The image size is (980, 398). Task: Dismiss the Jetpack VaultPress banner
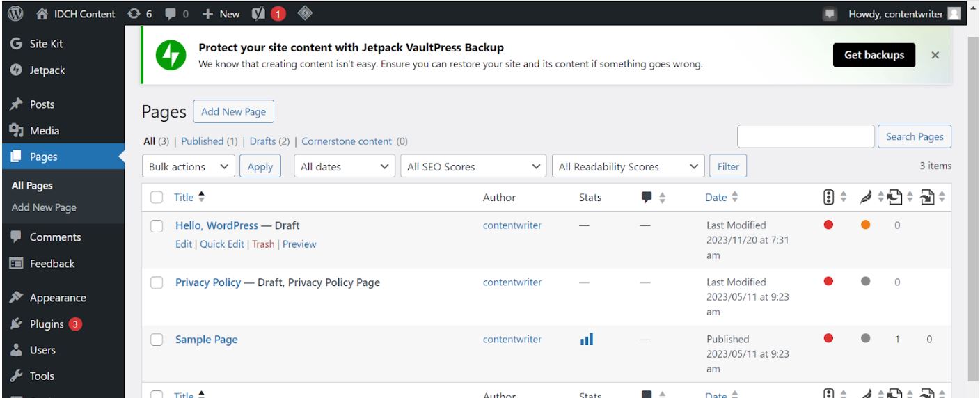(935, 55)
